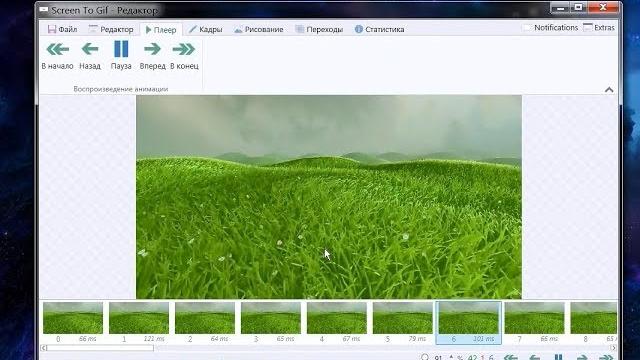Open the Кадры tab
Screen dimensions: 640x360
[205, 29]
